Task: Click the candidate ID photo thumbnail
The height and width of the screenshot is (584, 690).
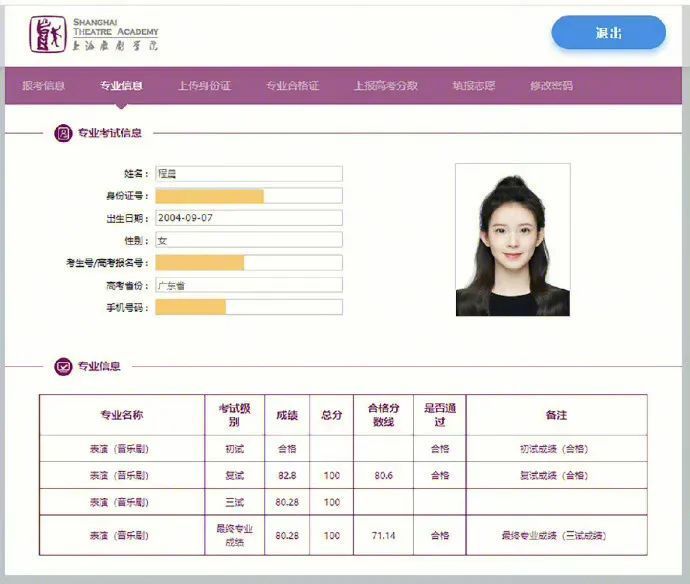Action: point(512,240)
